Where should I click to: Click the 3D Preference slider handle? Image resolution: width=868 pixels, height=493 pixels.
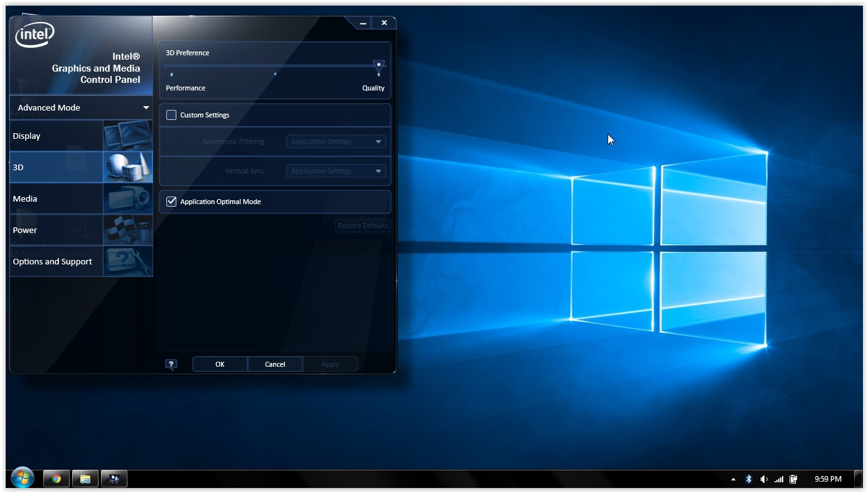tap(378, 65)
